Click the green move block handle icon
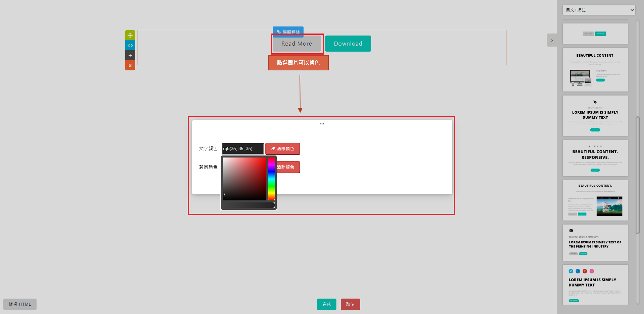 tap(130, 35)
